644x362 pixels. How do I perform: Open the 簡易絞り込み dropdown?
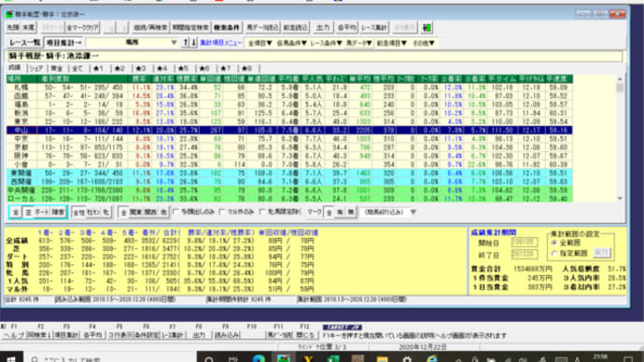pos(413,212)
